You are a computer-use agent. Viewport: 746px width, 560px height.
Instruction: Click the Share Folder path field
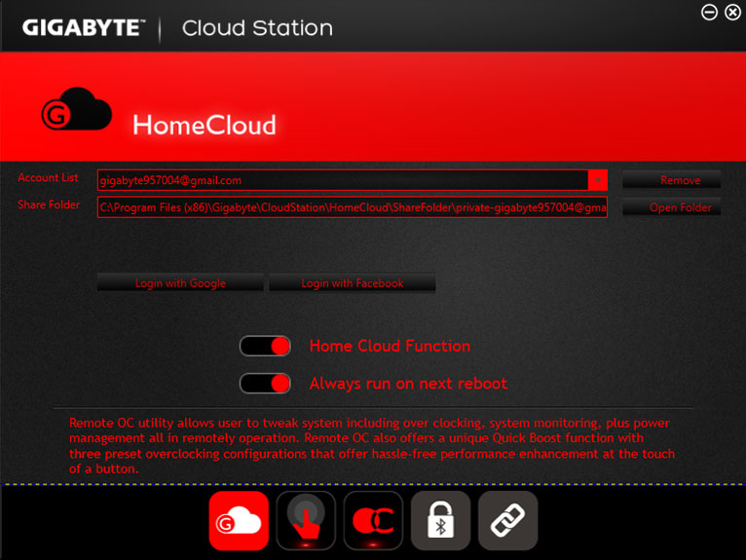[x=353, y=207]
